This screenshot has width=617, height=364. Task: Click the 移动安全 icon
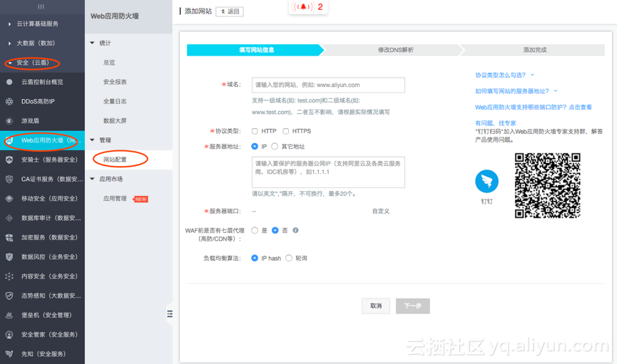point(9,199)
